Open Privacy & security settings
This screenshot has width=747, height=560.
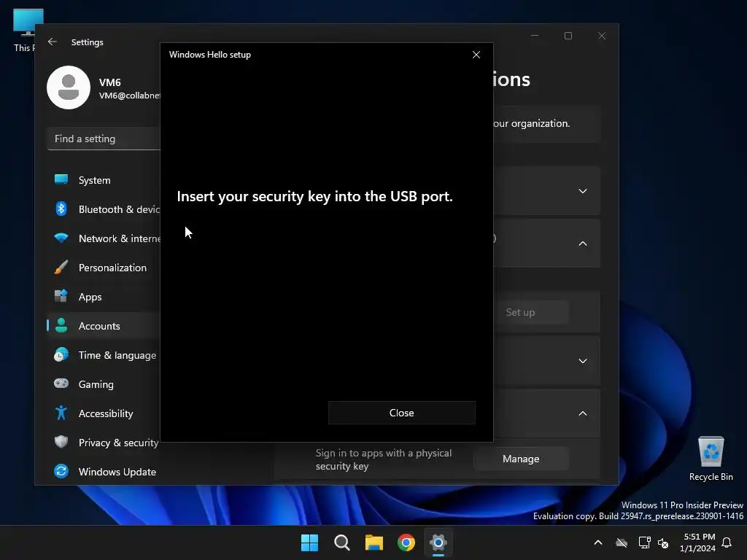(x=104, y=443)
